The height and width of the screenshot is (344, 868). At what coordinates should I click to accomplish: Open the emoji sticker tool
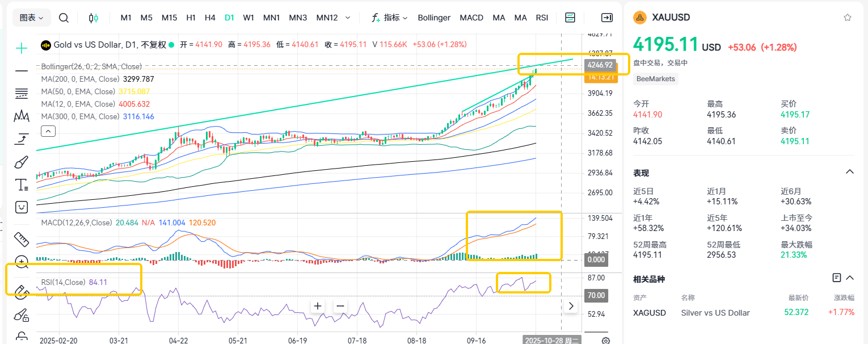(22, 207)
